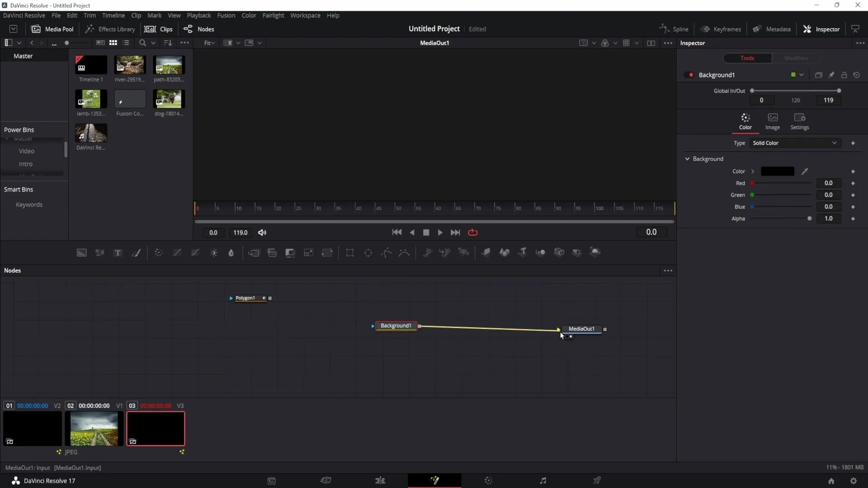
Task: Open the Fusion menu in menu bar
Action: click(225, 15)
